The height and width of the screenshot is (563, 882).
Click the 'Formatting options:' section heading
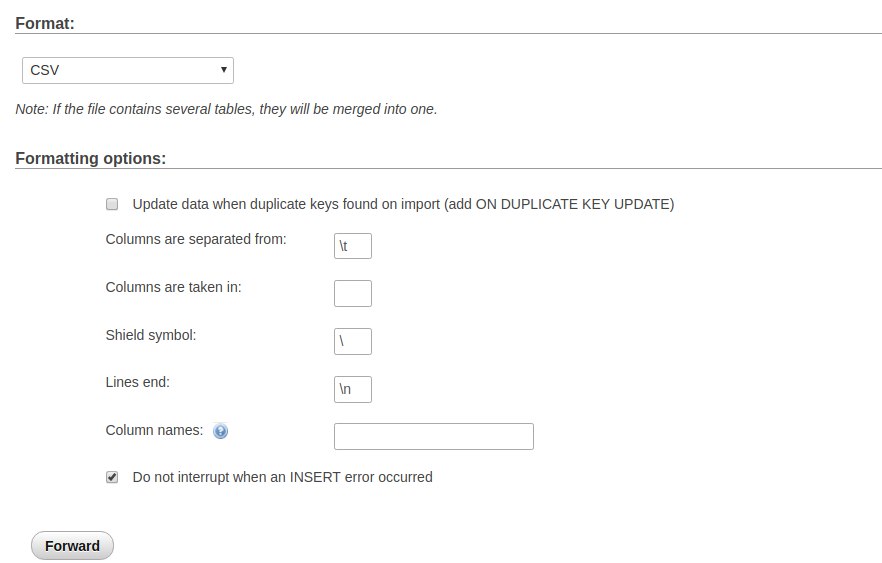90,158
